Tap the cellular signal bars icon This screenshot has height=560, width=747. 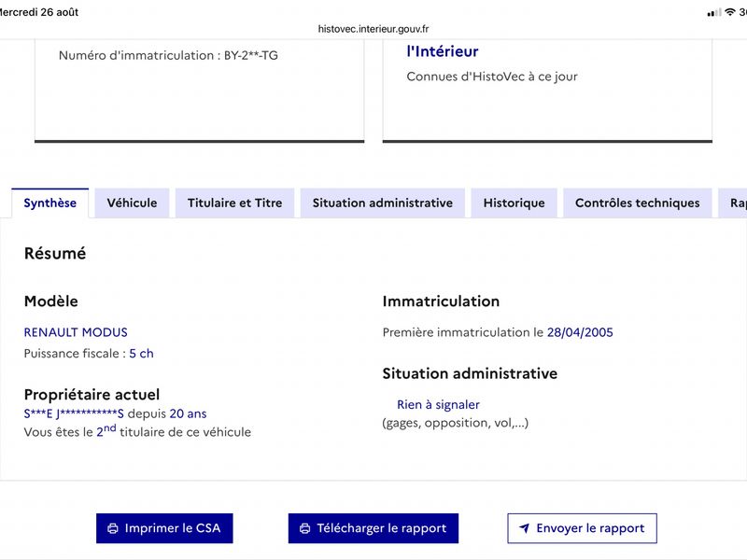pos(713,12)
